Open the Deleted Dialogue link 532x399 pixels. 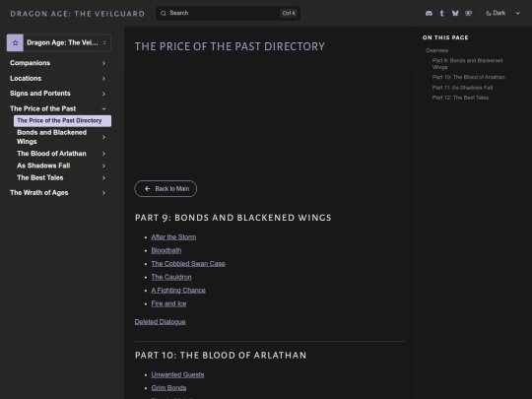[x=161, y=321]
